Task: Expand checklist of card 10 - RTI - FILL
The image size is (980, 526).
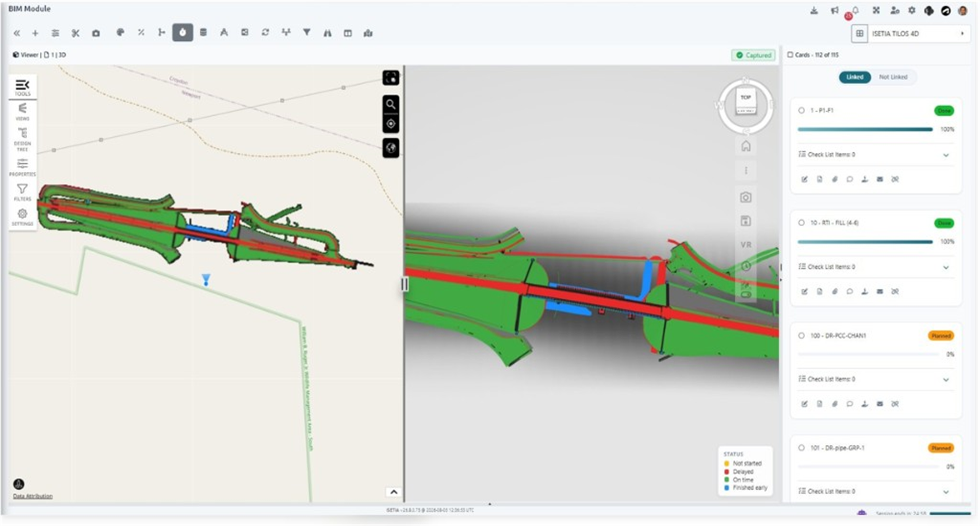Action: click(x=946, y=267)
